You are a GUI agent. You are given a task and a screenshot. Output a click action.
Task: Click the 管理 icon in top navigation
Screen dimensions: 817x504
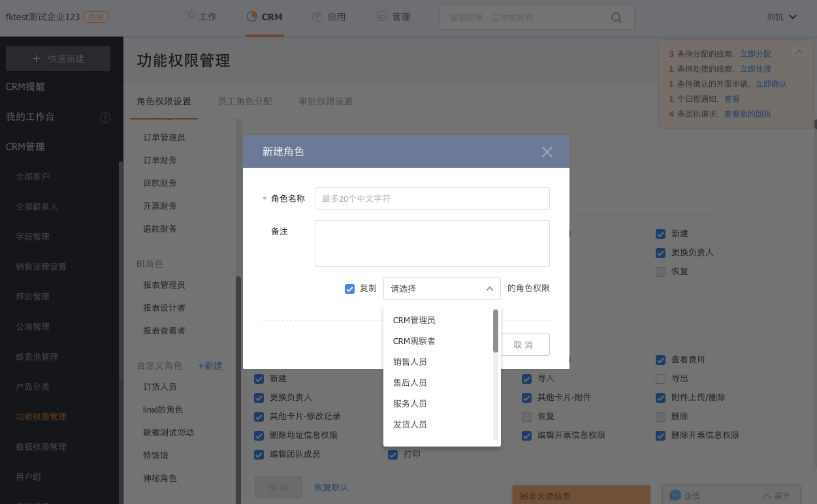[381, 17]
